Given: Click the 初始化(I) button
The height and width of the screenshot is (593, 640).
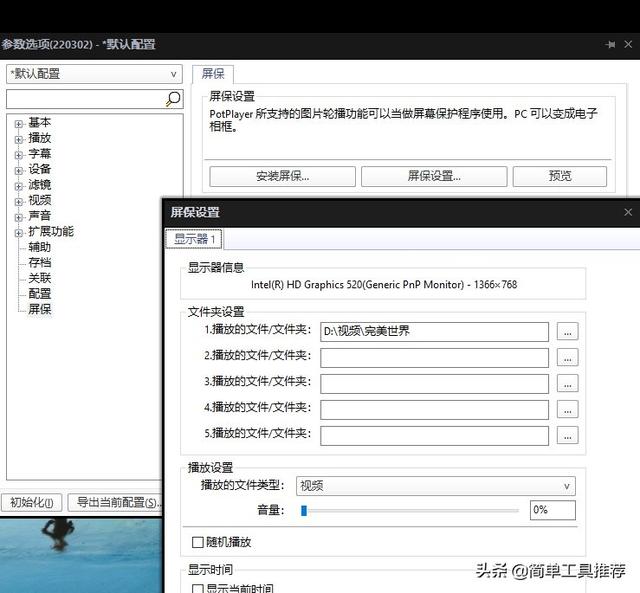Looking at the screenshot, I should [x=32, y=502].
